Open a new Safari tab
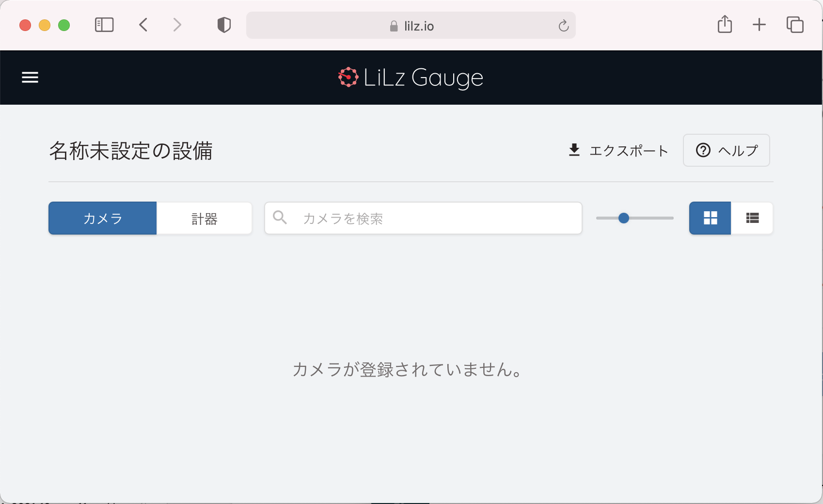 [759, 25]
